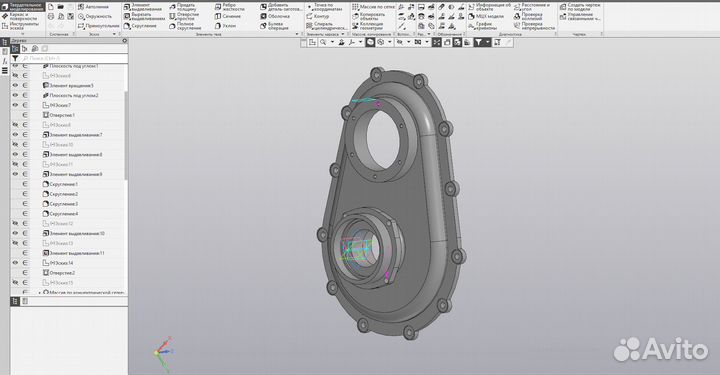
Task: Expand Элементы тела group dropdown arrow
Action: (x=297, y=34)
